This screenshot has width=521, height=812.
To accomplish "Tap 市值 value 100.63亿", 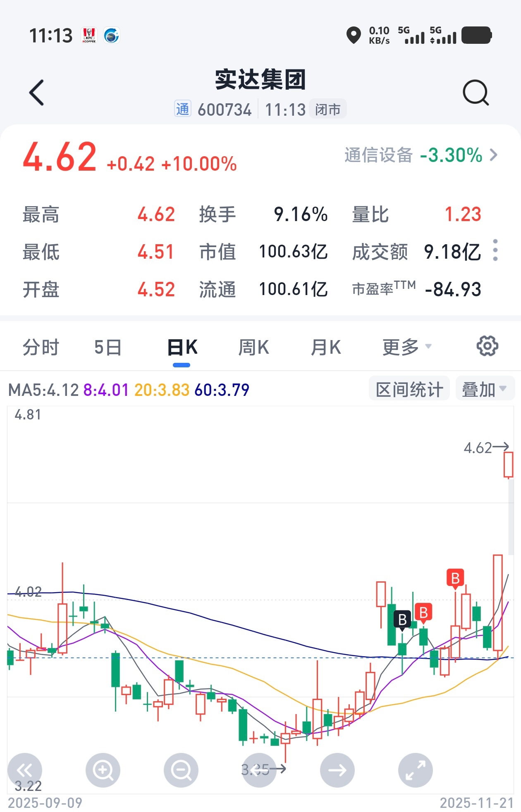I will [x=293, y=252].
